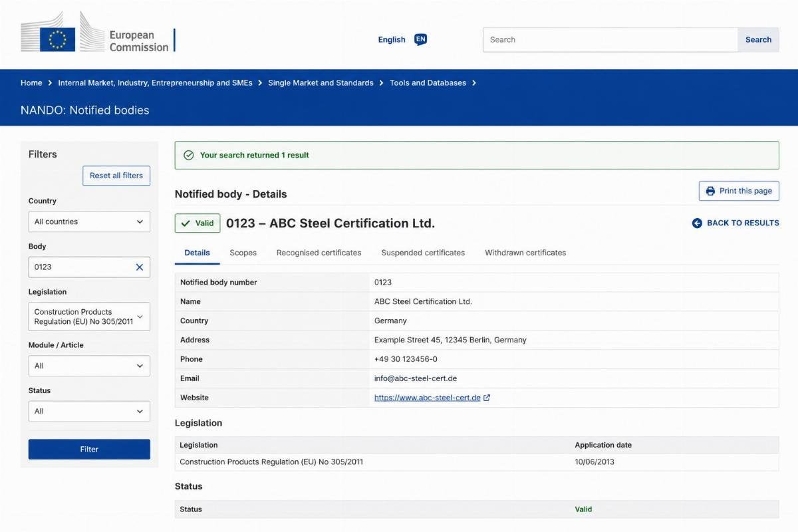Go to Home breadcrumb
This screenshot has height=532, width=798.
point(31,83)
